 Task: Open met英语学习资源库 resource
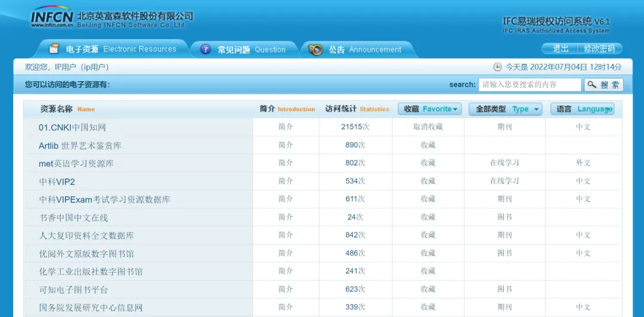coord(76,164)
